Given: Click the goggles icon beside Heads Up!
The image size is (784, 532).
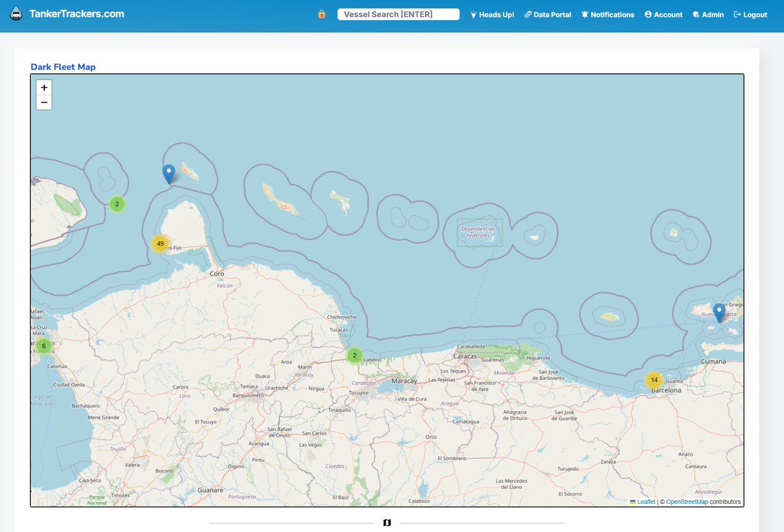Looking at the screenshot, I should (x=472, y=14).
